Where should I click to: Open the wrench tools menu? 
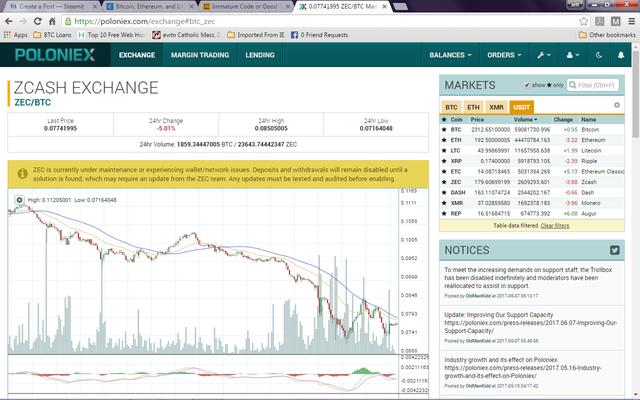point(544,55)
